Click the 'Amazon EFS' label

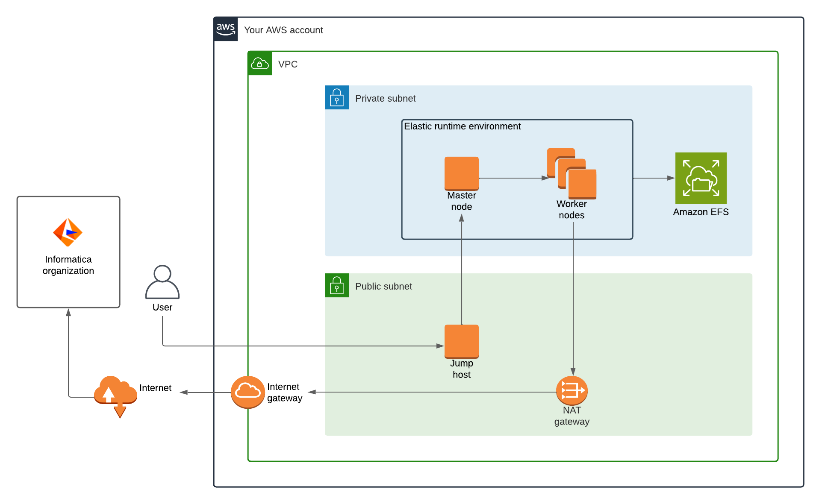701,212
